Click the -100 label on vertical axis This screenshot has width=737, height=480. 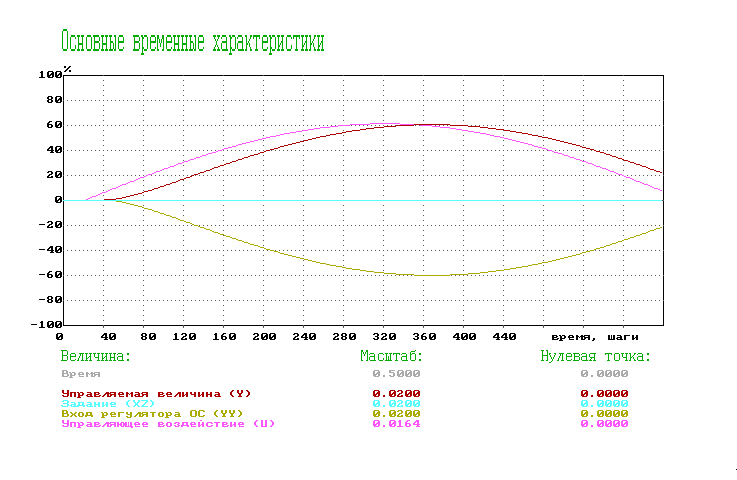point(47,325)
